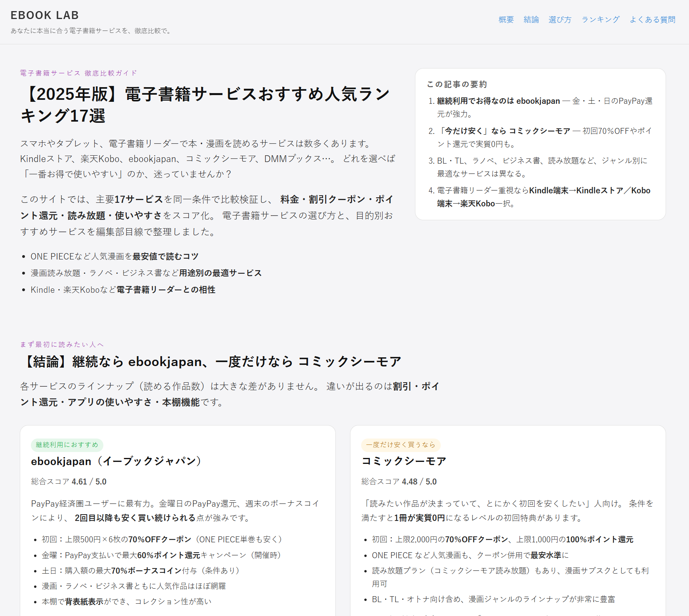
Task: Click the まず最初に読みたい人へ section label
Action: [x=62, y=344]
